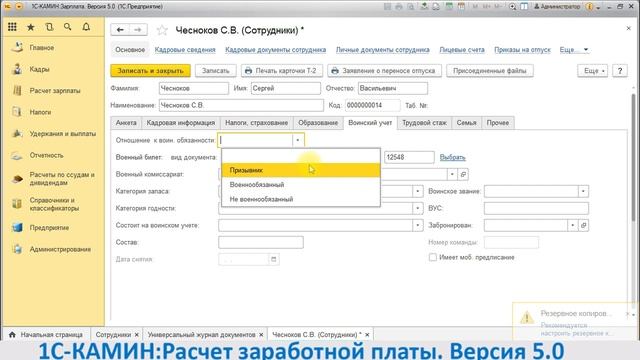The width and height of the screenshot is (640, 360).
Task: Click Печать карточки Т-2 button
Action: (x=282, y=71)
